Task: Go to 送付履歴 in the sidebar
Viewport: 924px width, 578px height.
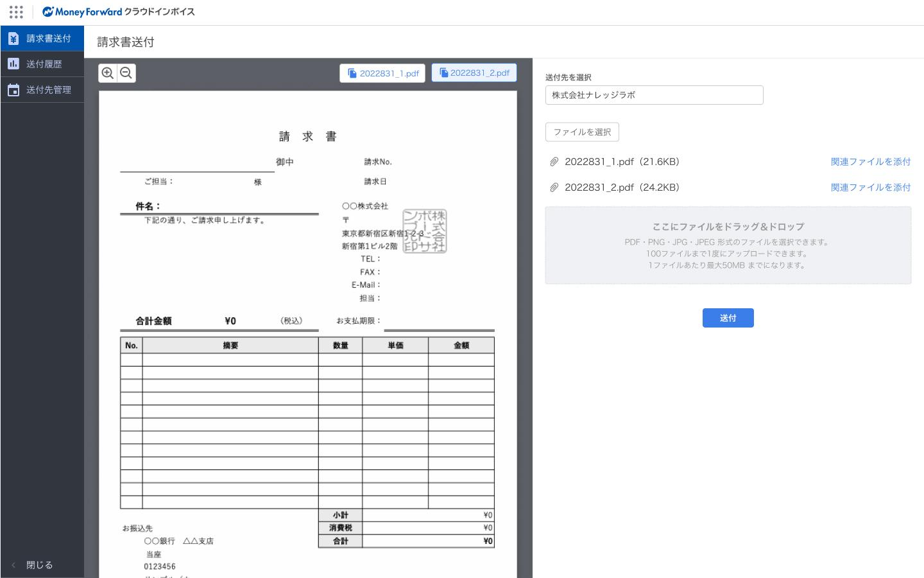Action: tap(42, 64)
